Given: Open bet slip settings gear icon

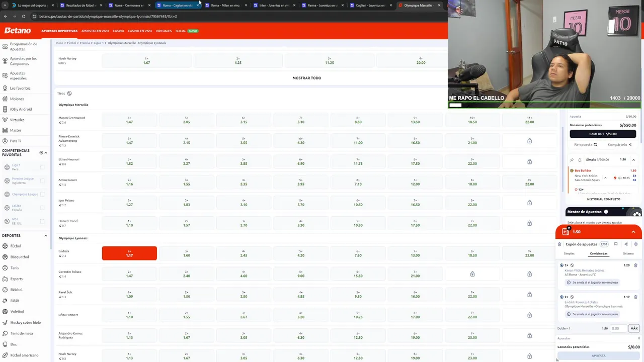Looking at the screenshot, I should point(636,244).
